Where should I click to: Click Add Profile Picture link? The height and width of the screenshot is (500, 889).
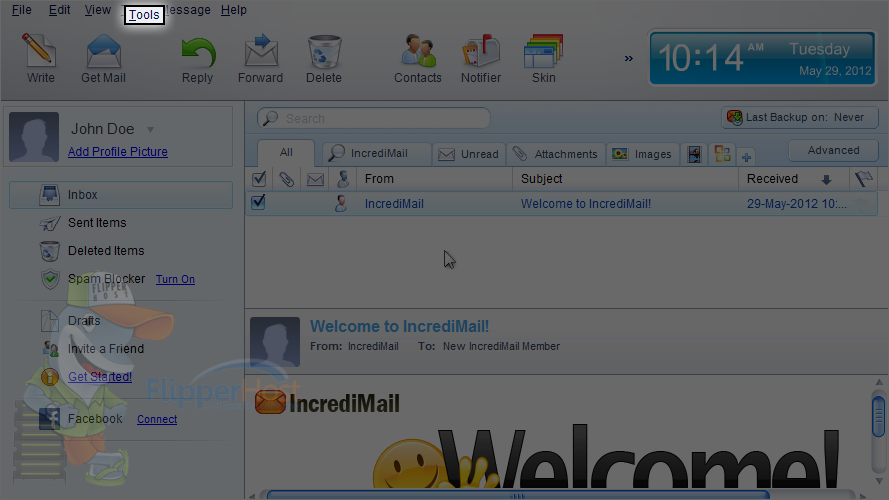(118, 152)
